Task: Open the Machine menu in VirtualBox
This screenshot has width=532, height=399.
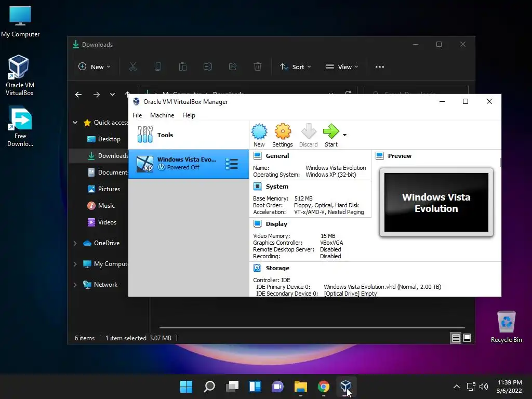Action: [x=162, y=115]
